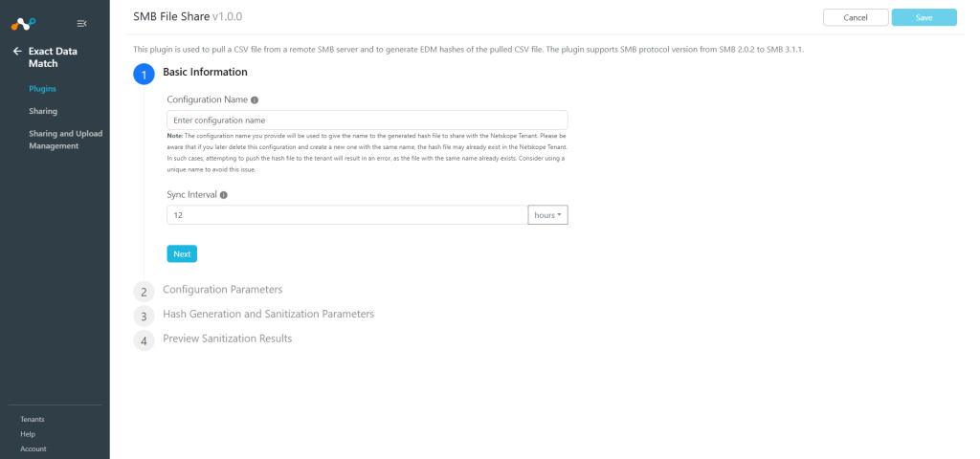
Task: Click the Netskope logo icon
Action: click(24, 24)
